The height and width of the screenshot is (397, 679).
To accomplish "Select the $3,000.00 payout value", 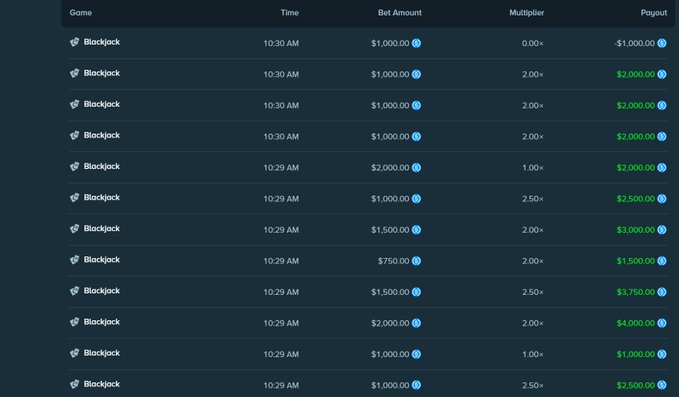I will click(636, 230).
